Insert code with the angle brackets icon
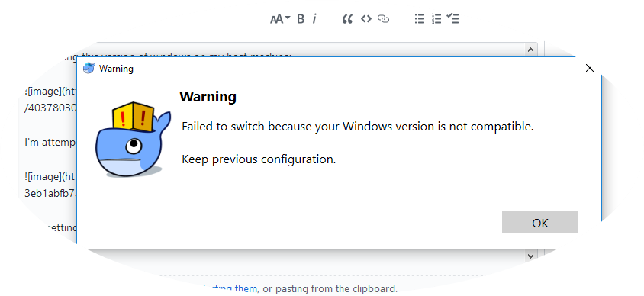 click(366, 19)
